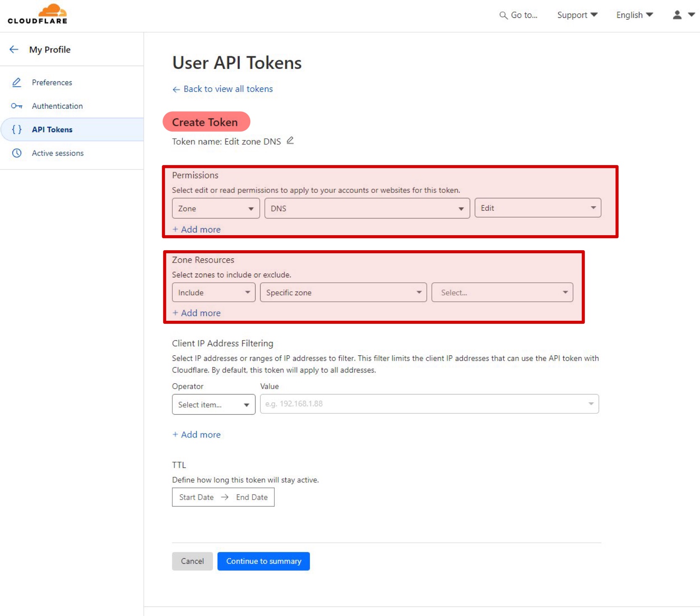700x616 pixels.
Task: Open the Specific zone dropdown
Action: coord(343,292)
